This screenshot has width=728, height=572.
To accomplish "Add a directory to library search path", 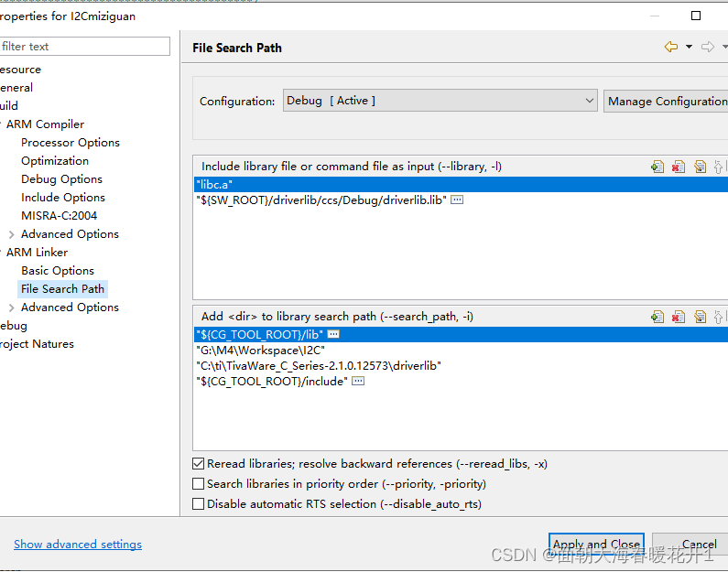I will coord(657,317).
